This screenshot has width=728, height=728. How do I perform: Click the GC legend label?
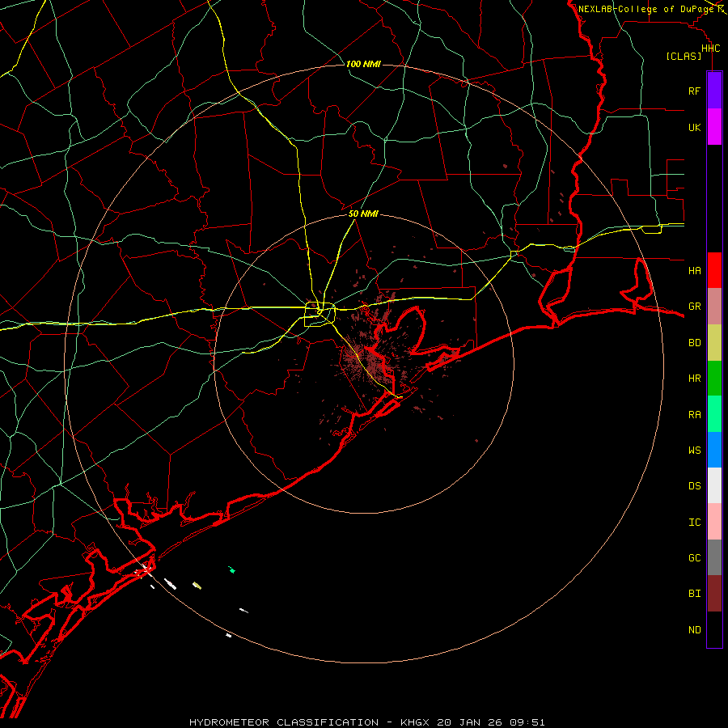[694, 557]
